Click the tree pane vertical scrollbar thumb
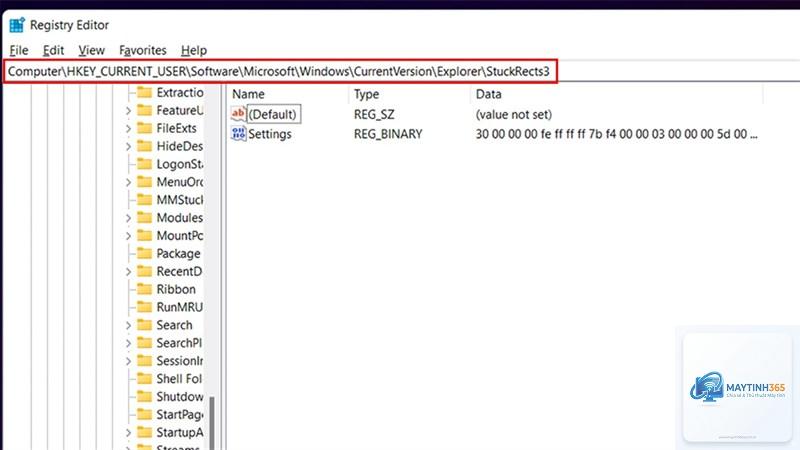Viewport: 800px width, 450px height. [x=212, y=423]
